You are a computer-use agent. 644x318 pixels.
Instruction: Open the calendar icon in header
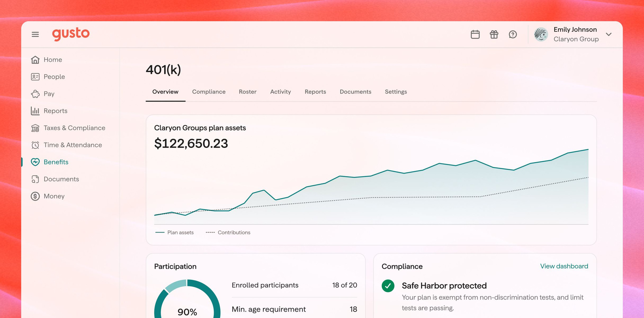(x=475, y=34)
